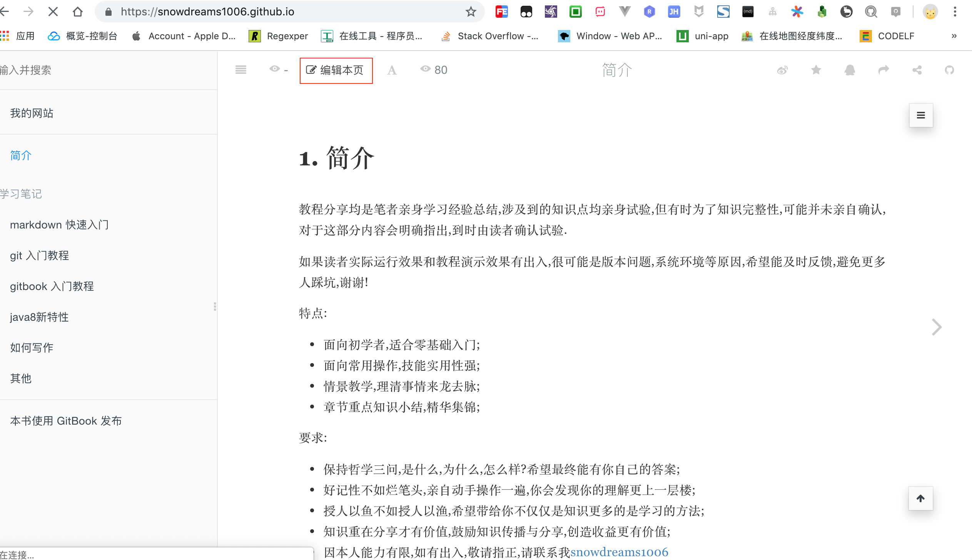
Task: Click the next-page chevron on the right
Action: [936, 327]
